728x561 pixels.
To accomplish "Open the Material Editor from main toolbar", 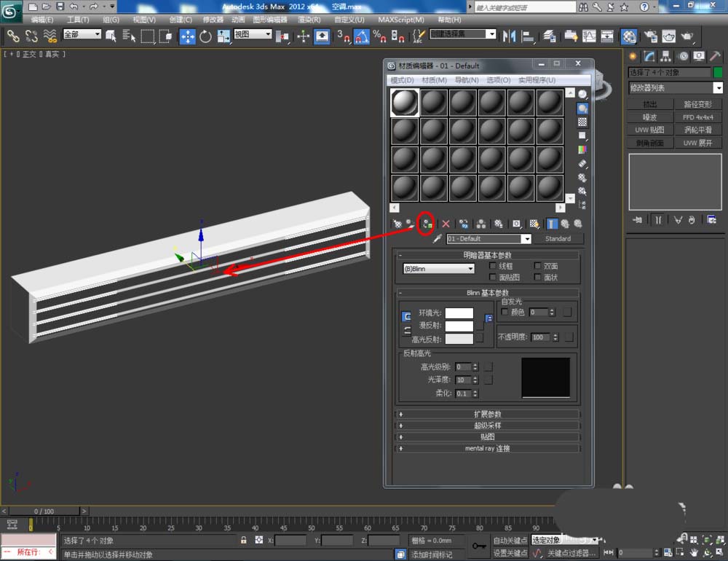I will pyautogui.click(x=629, y=36).
